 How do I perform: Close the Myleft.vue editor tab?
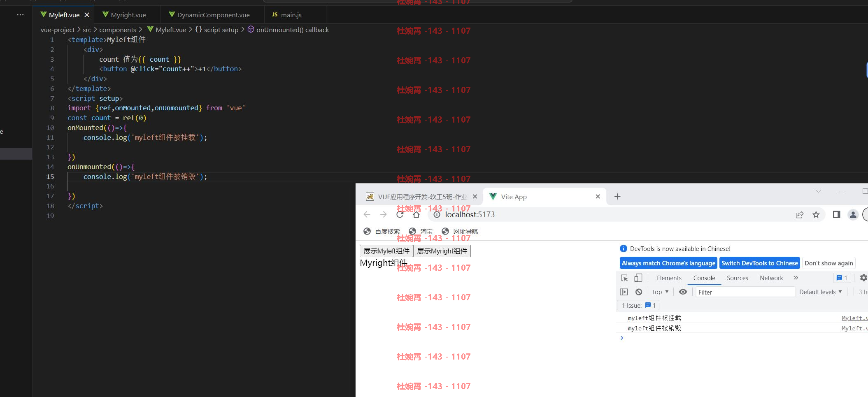(87, 15)
